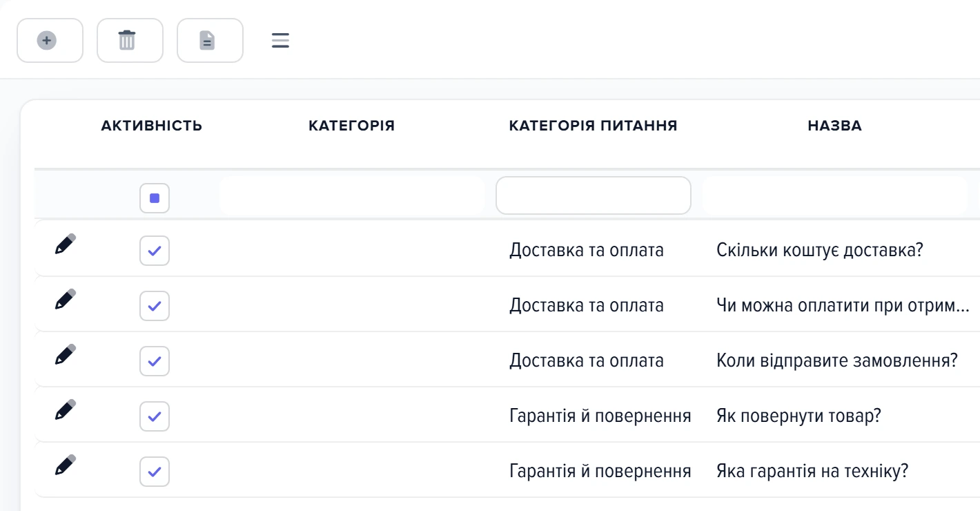Click 'Доставка та оплата' in 'Коли відправите замовлення?' row

tap(587, 360)
